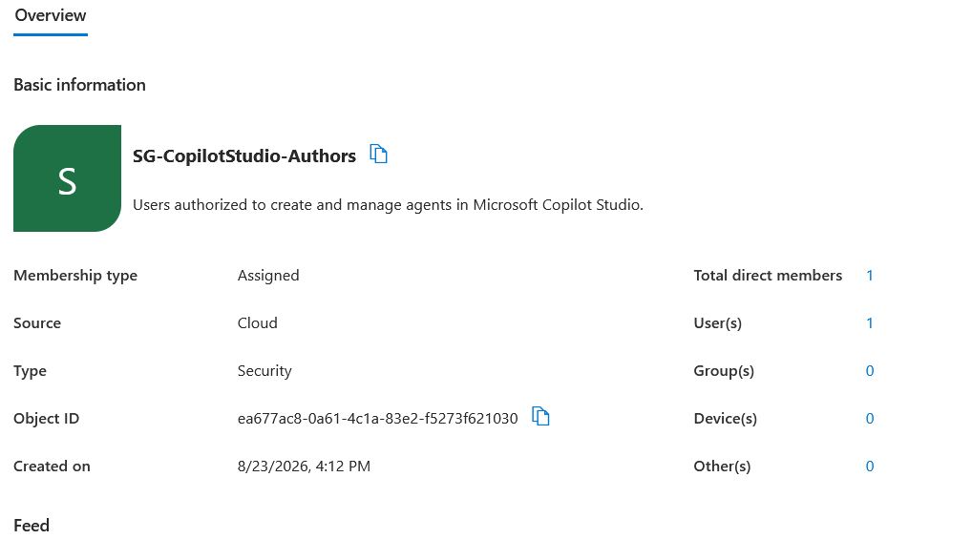
Task: Click the 'Group(s)' label
Action: pos(724,371)
